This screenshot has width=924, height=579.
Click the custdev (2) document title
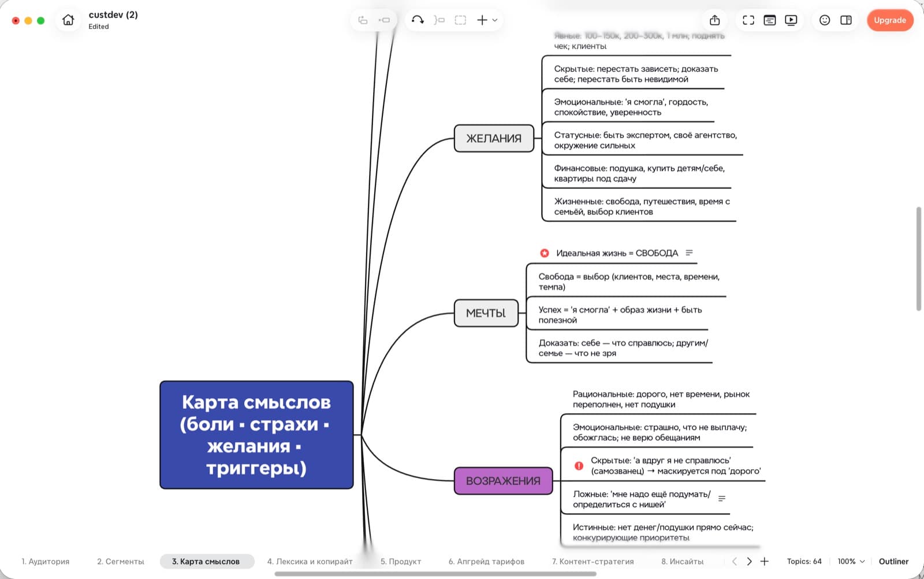pyautogui.click(x=113, y=15)
